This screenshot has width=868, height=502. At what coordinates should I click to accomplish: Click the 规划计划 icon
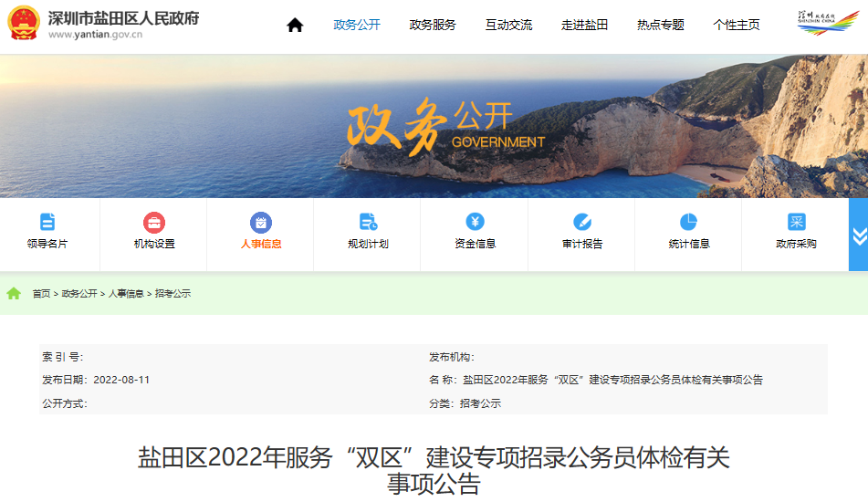(x=368, y=222)
